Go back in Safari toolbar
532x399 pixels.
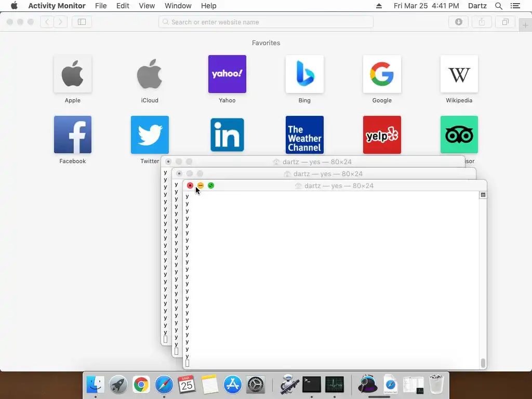[x=47, y=22]
